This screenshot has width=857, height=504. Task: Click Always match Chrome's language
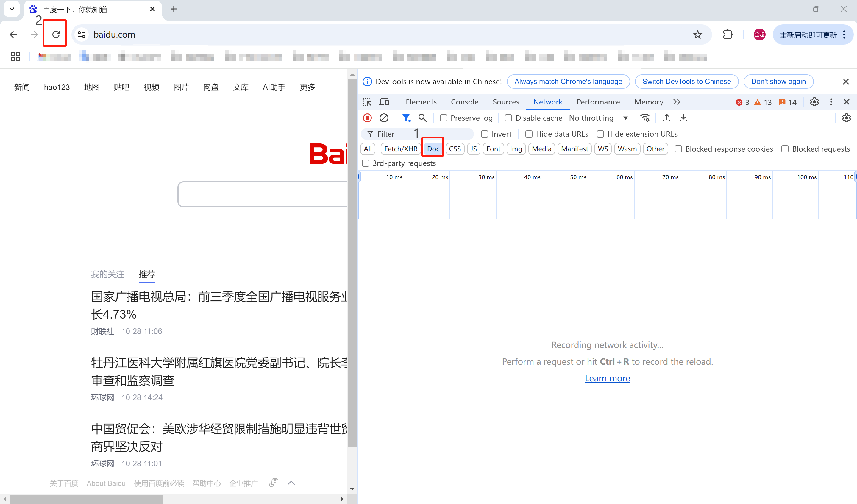pyautogui.click(x=568, y=82)
